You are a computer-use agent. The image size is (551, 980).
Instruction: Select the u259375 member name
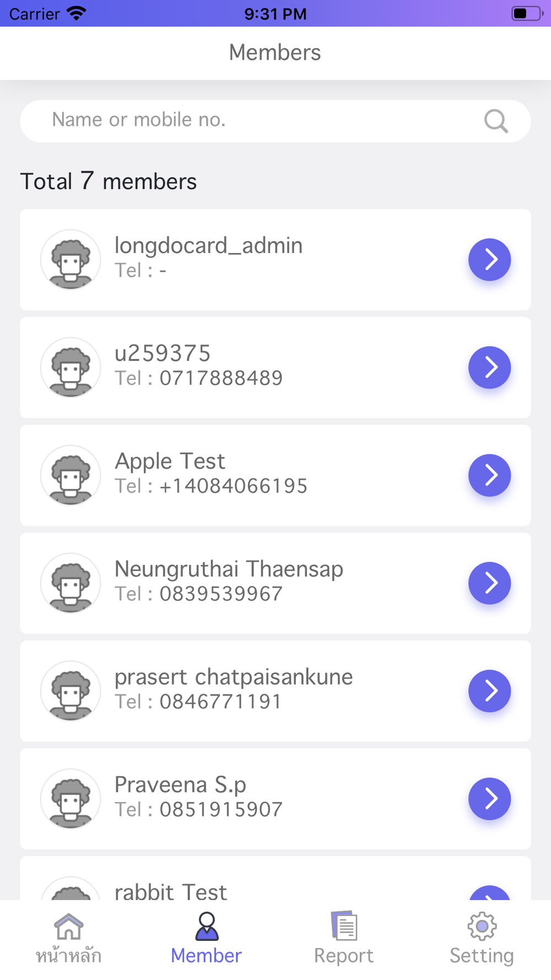[163, 353]
